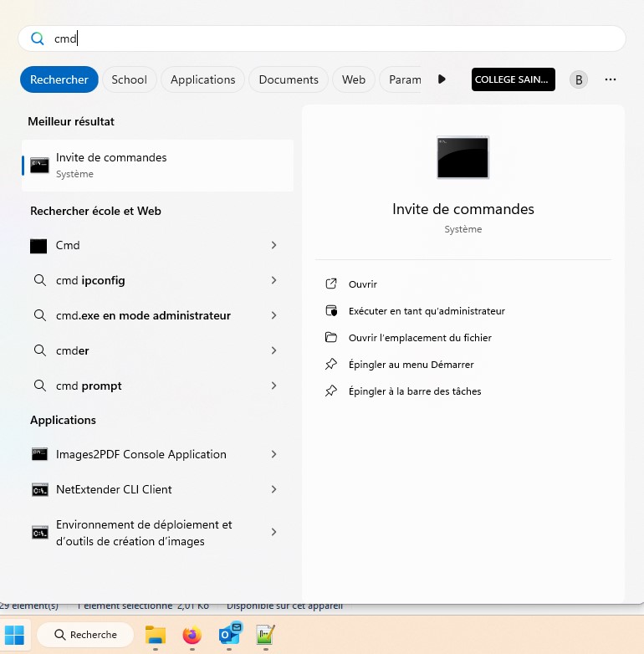Open the three-dots more options menu
This screenshot has height=654, width=644.
pyautogui.click(x=611, y=79)
